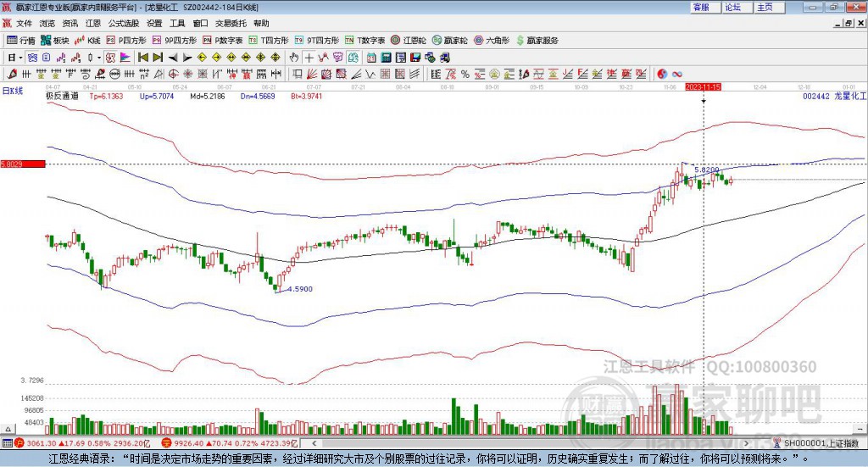Click the circular target crosshair icon

point(173,74)
